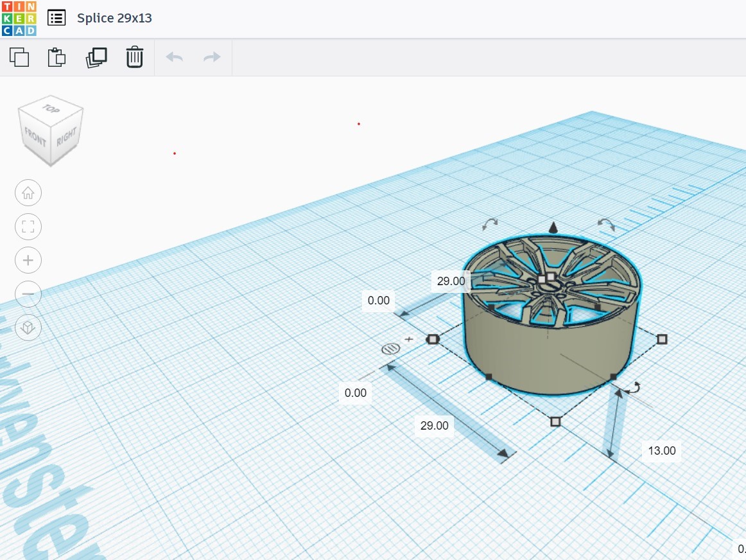Click the black cone lift handle above wheel
Image resolution: width=746 pixels, height=560 pixels.
coord(553,227)
